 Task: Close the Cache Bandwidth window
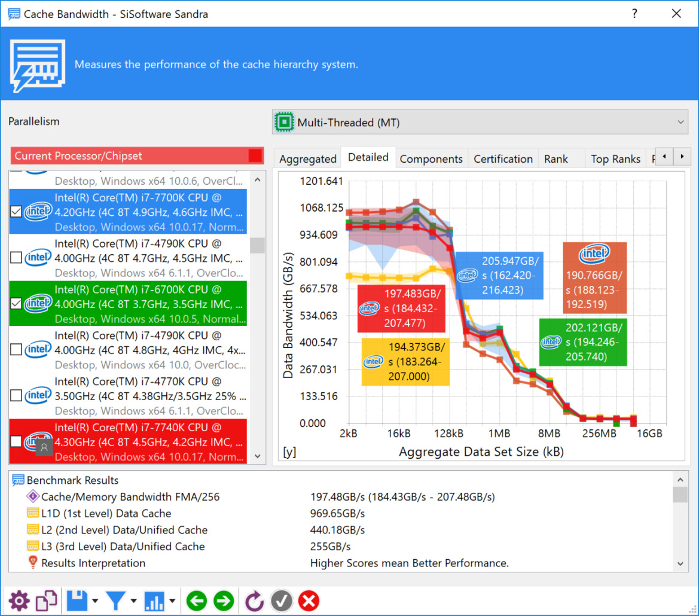(x=676, y=14)
